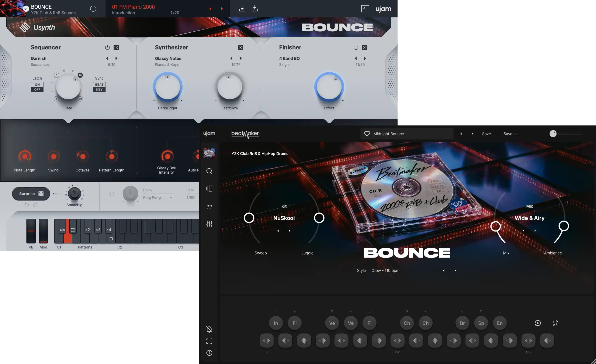The width and height of the screenshot is (596, 364).
Task: Toggle the Sequencer power button
Action: (x=107, y=48)
